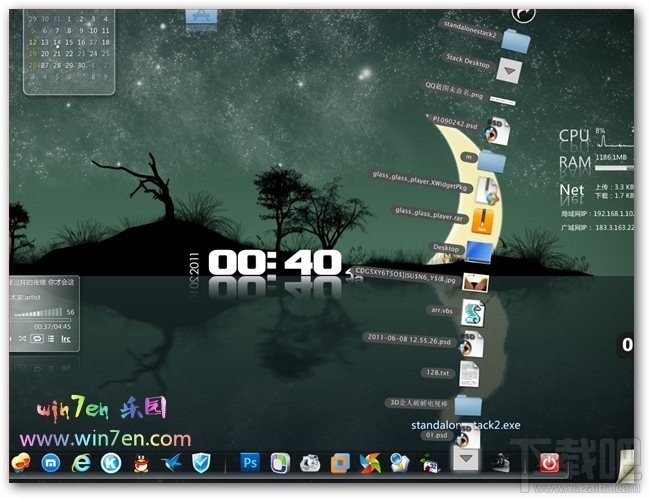Select day 22 in the calendar widget
Image resolution: width=649 pixels, height=498 pixels.
coord(69,54)
